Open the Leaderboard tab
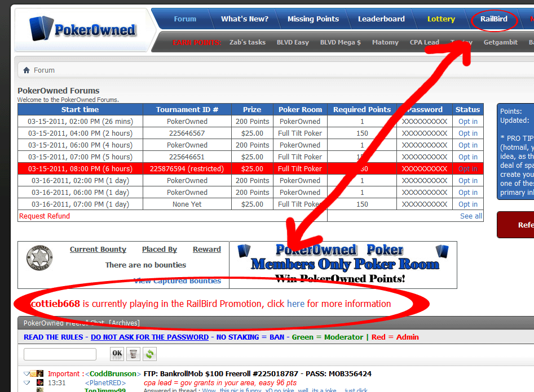 [381, 19]
